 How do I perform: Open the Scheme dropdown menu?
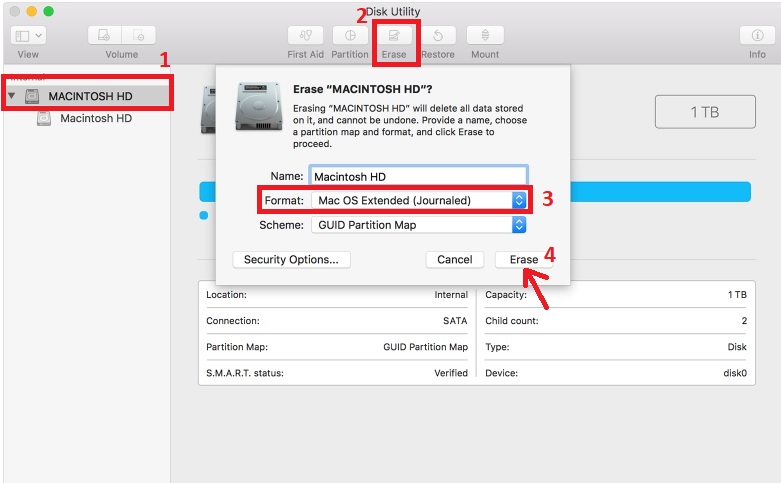pos(418,225)
